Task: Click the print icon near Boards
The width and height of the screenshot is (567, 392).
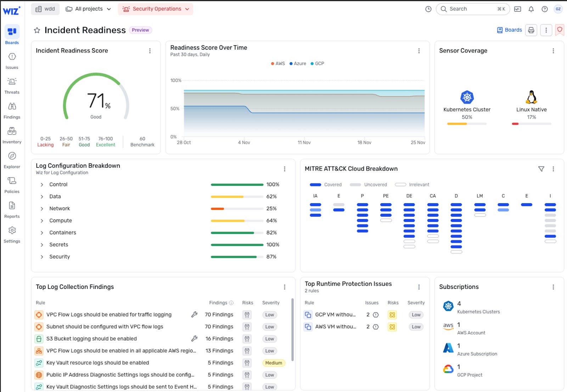Action: (531, 30)
